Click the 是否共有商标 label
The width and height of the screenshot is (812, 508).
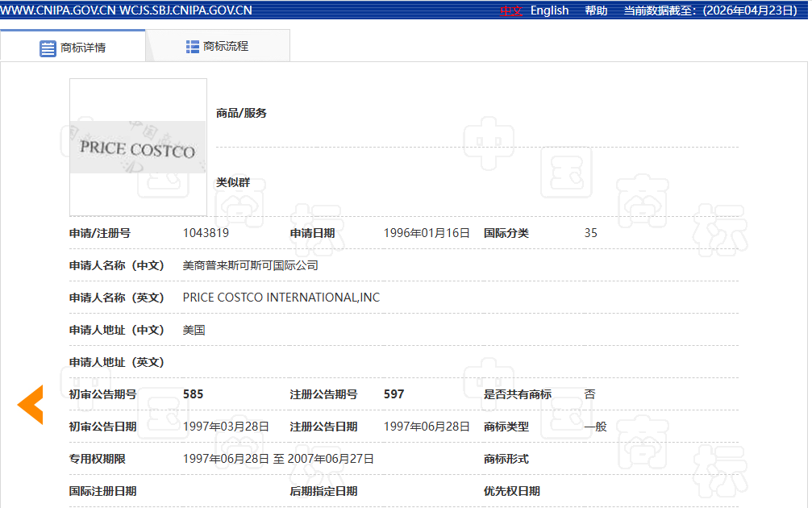point(518,394)
